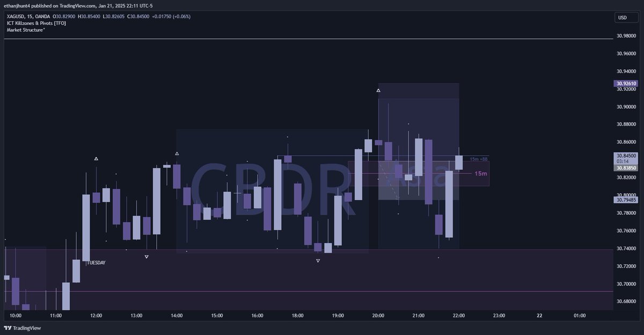Screen dimensions: 644x335
Task: Select the 30.92610 purple price label
Action: point(626,84)
